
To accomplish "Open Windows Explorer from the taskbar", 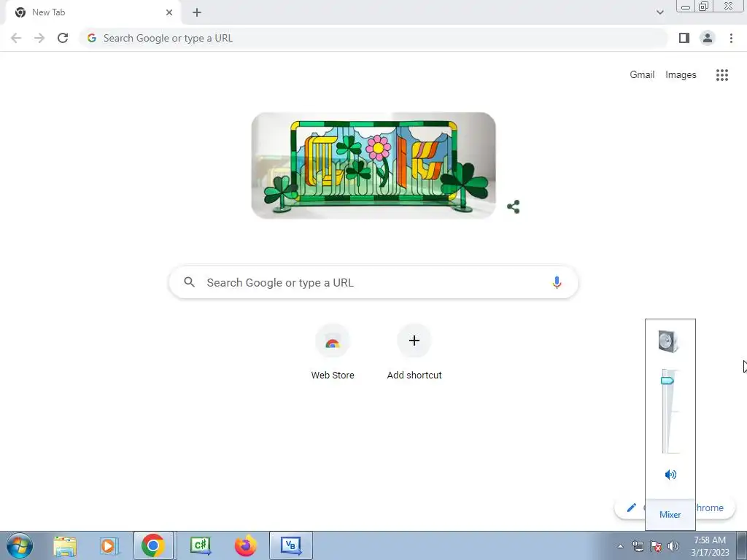I will 65,545.
